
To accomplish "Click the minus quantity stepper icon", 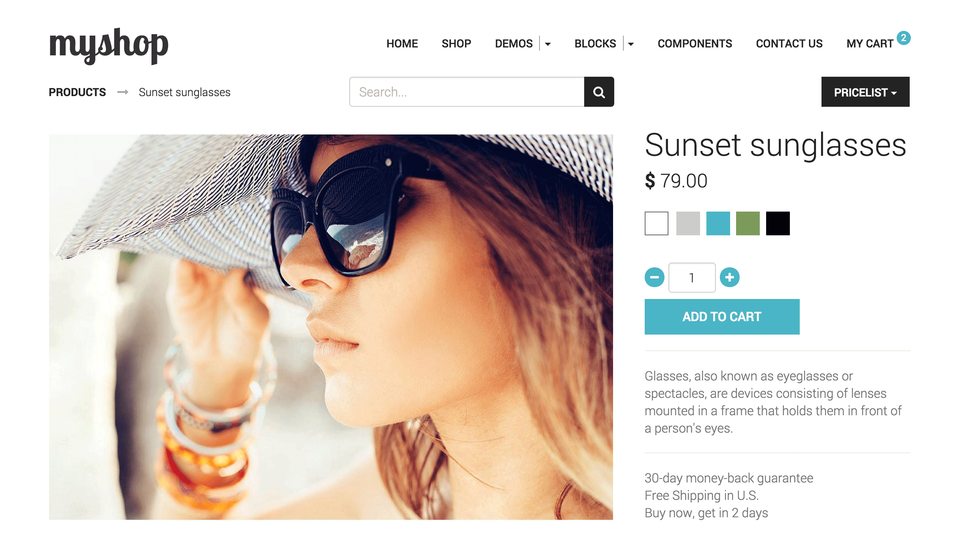I will [655, 276].
